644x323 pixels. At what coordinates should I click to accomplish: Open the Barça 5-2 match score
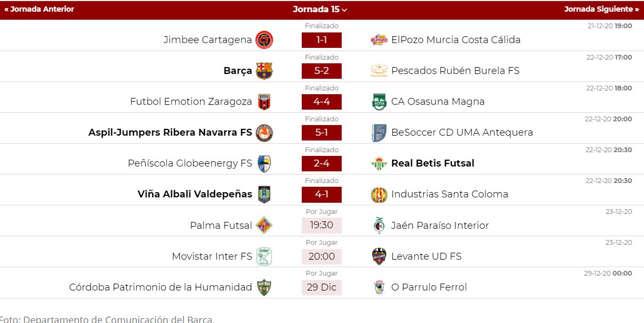click(321, 71)
